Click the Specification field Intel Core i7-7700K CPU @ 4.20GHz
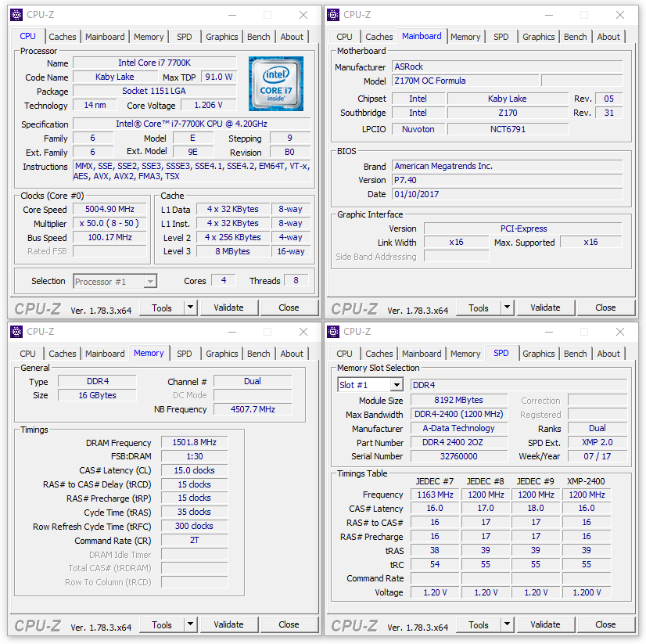Image resolution: width=646 pixels, height=644 pixels. [x=192, y=124]
